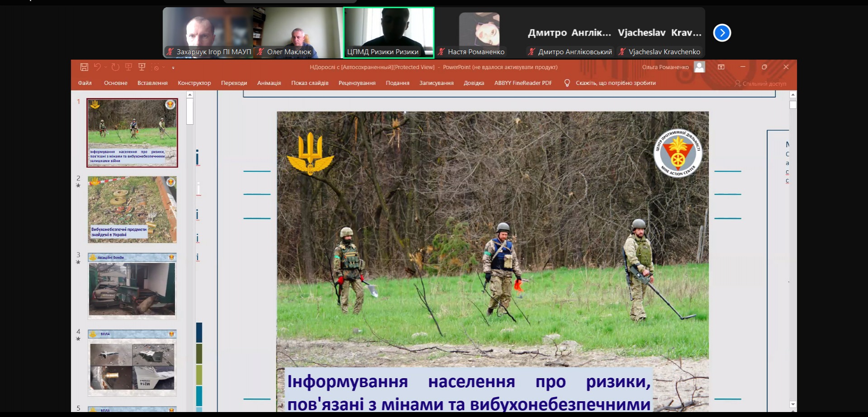Click the Ribbon Display Options icon
This screenshot has width=868, height=417.
point(721,67)
